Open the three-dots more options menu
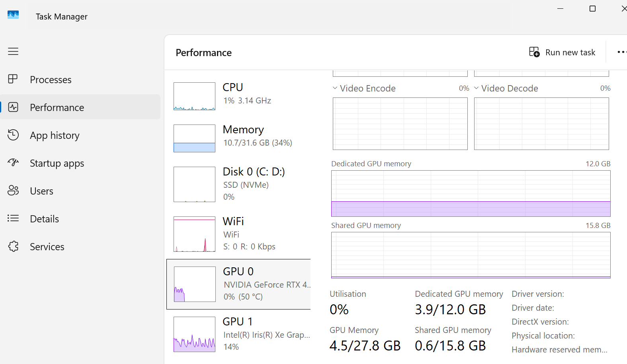This screenshot has height=364, width=627. point(621,52)
